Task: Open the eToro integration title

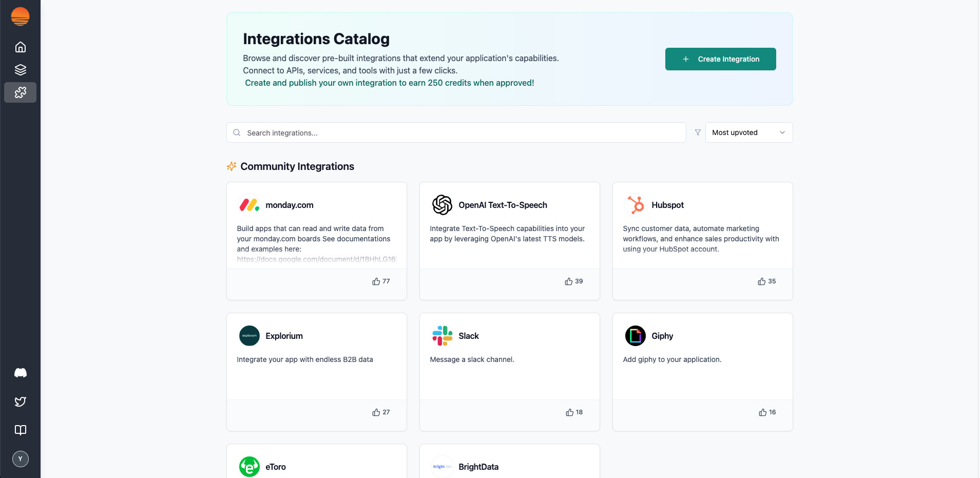Action: click(276, 467)
